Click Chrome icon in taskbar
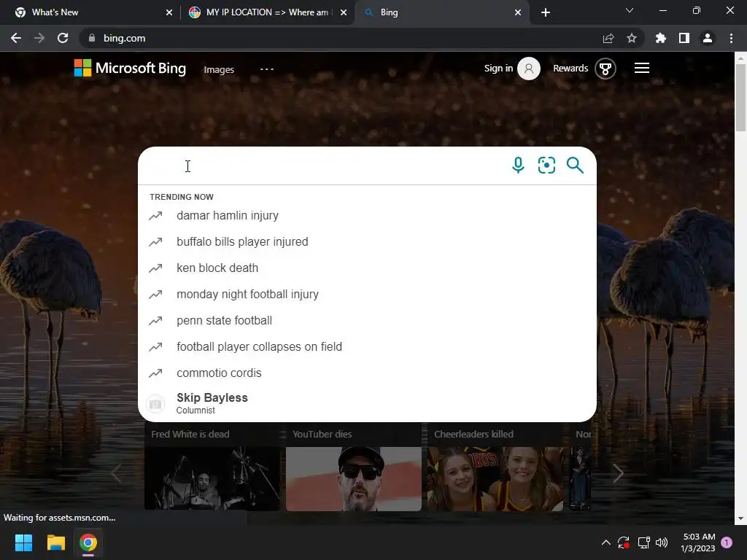 [x=88, y=542]
